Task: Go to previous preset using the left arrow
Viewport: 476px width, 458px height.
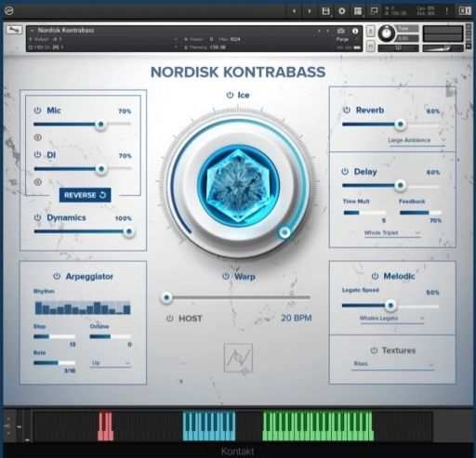Action: (294, 11)
